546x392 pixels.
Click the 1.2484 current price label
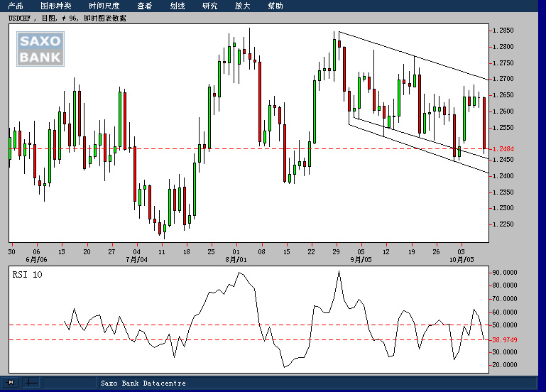point(506,148)
